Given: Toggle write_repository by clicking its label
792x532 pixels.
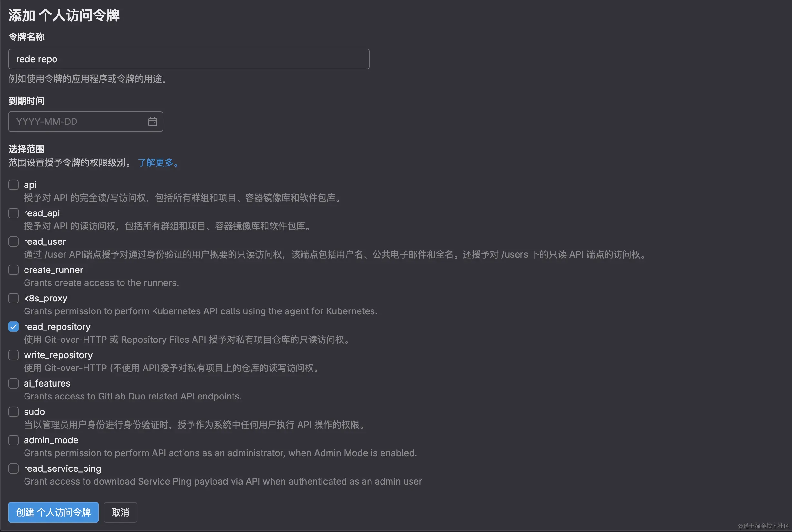Looking at the screenshot, I should point(58,355).
